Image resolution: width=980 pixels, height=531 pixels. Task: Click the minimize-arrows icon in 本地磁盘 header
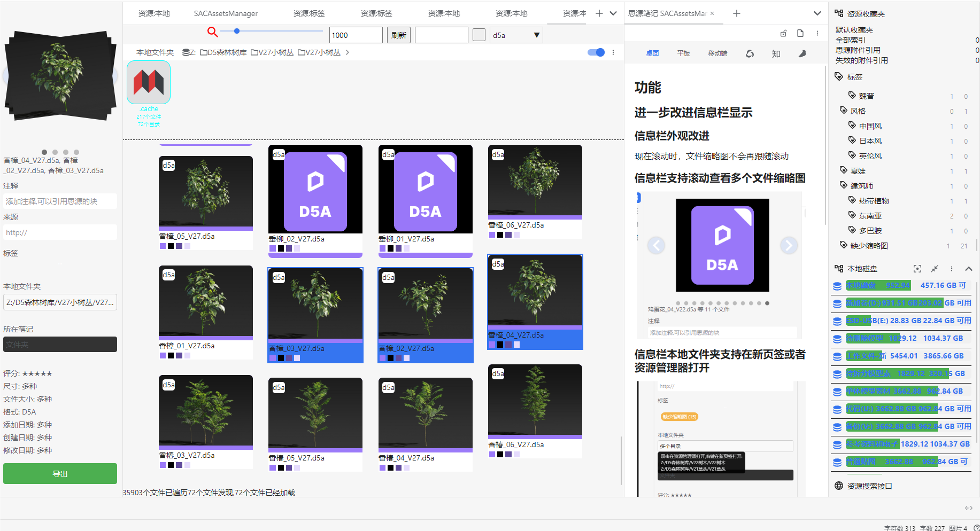(x=934, y=269)
